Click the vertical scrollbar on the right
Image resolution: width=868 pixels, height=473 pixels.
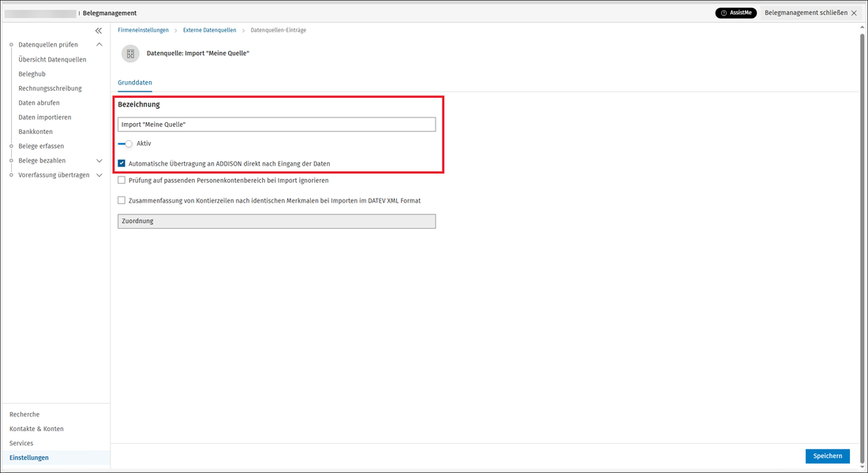tap(862, 248)
